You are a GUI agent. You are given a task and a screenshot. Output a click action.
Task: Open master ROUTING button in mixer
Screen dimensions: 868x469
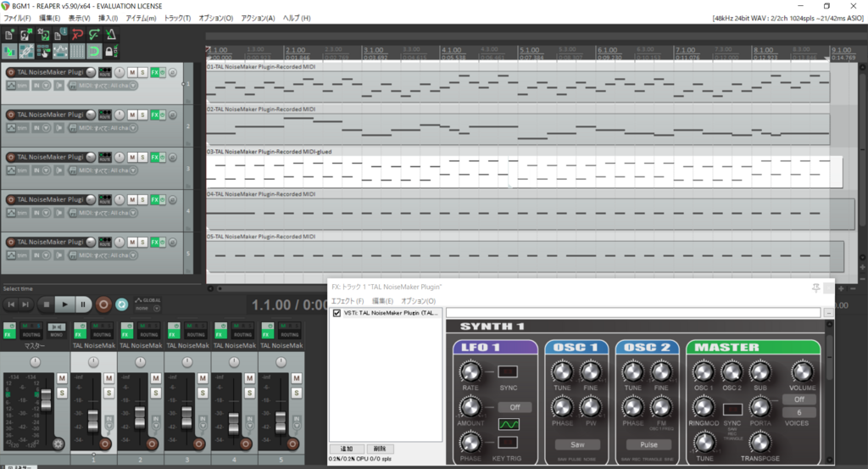[x=31, y=331]
